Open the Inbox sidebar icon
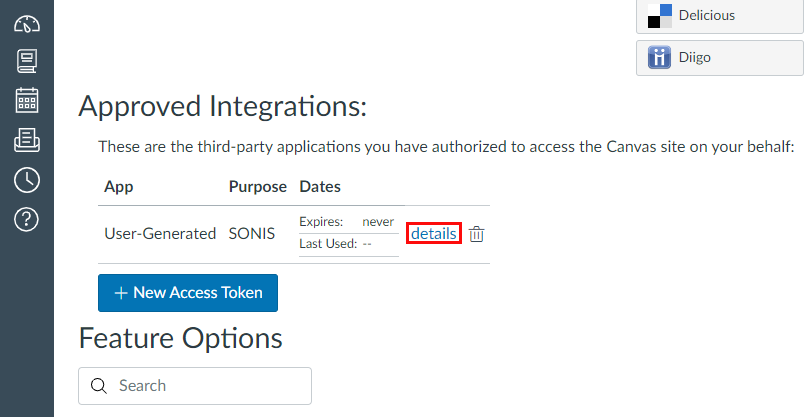The width and height of the screenshot is (811, 417). (x=27, y=140)
